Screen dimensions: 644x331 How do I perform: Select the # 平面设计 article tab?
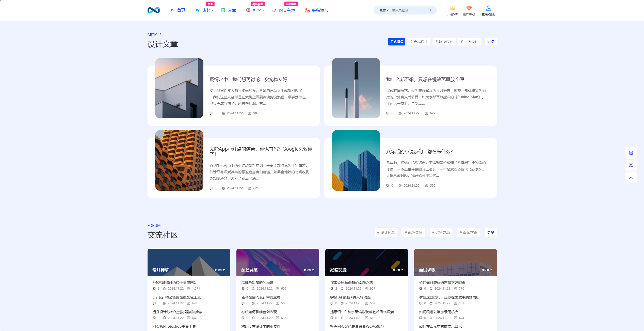469,42
